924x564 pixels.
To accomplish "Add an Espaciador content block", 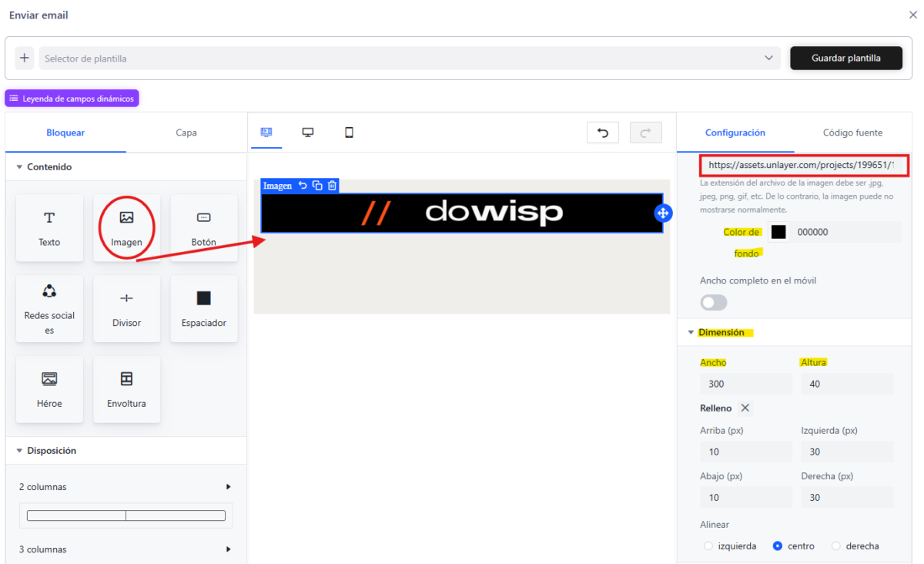I will coord(203,308).
